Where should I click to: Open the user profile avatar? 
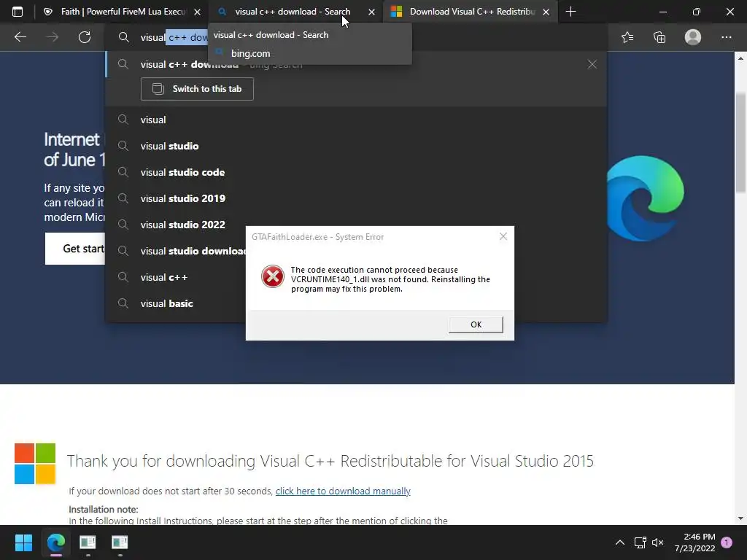(x=693, y=37)
